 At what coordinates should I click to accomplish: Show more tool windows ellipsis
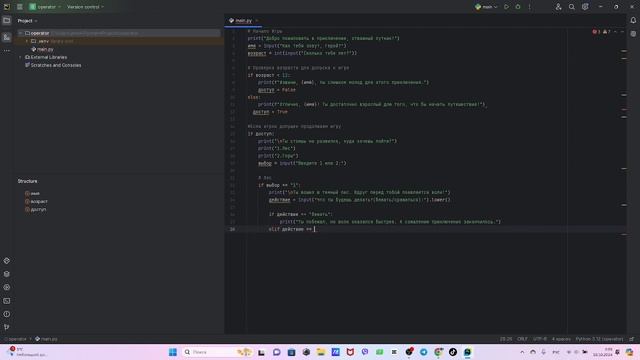coord(7,51)
